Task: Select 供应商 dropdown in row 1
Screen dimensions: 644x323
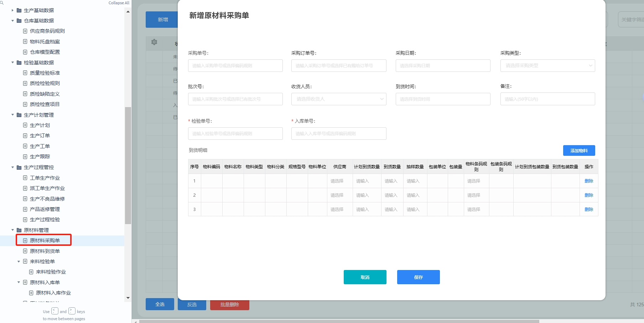Action: pyautogui.click(x=337, y=181)
